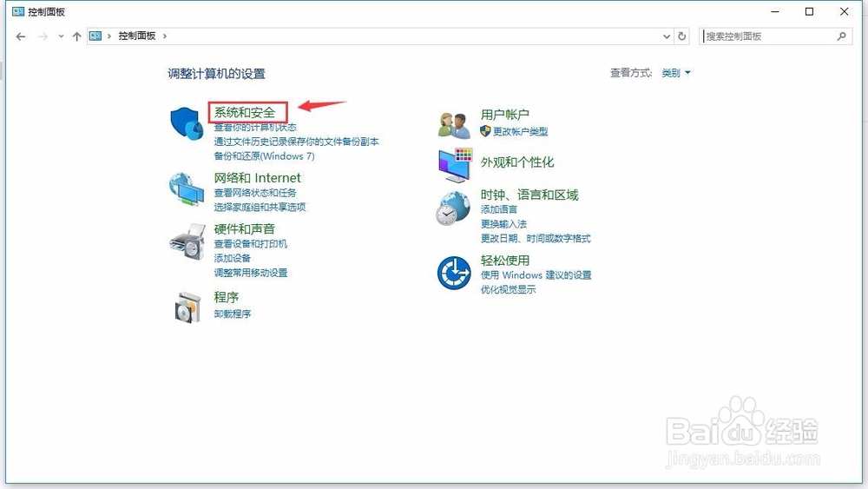The image size is (868, 489).
Task: Click the 更换输入法 link
Action: click(503, 224)
